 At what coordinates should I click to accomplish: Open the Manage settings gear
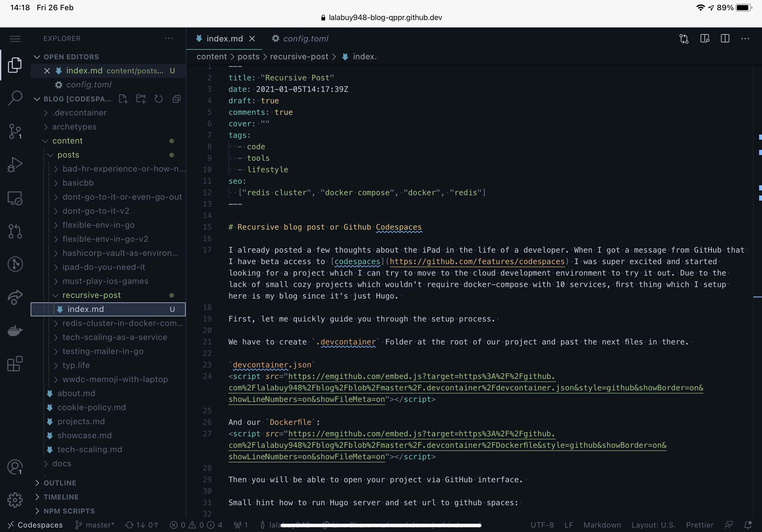15,500
